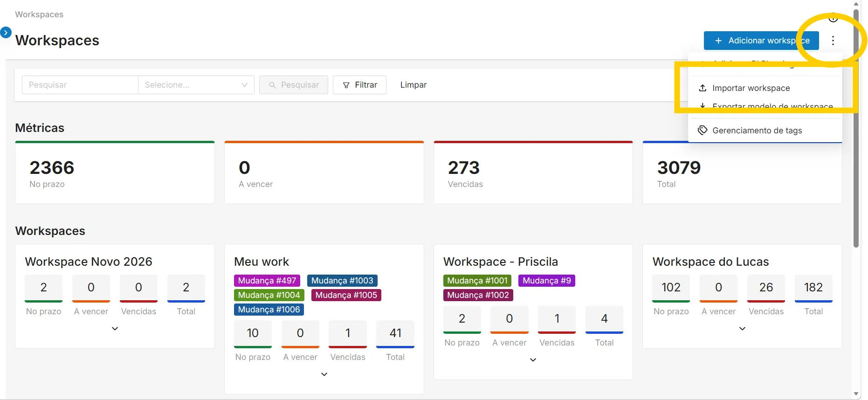Open the three-dot more options menu

[x=833, y=41]
